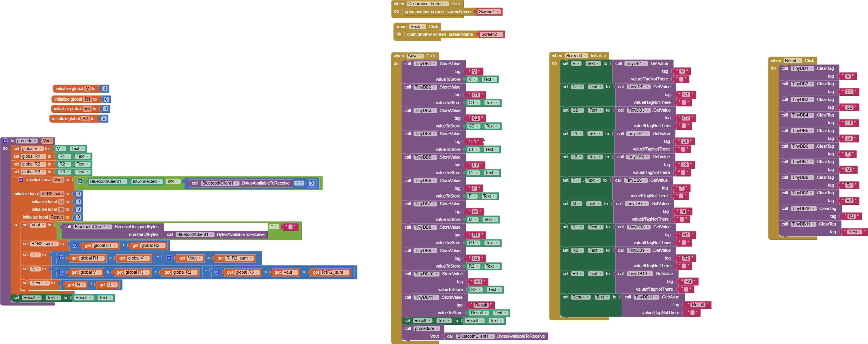Viewport: 868px width, 344px height.
Task: Click the gear icon on the 'and' block
Action: tap(80, 181)
